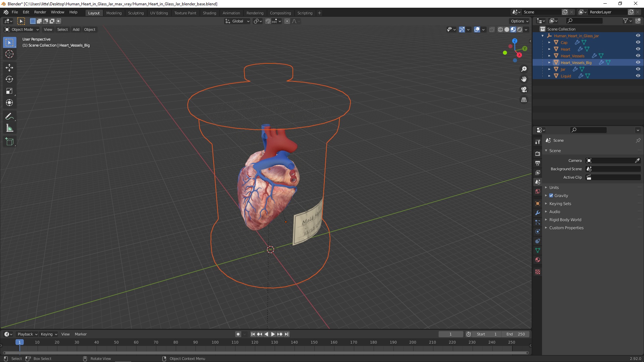Open the Material properties tab
The image size is (644, 362).
coord(538,260)
